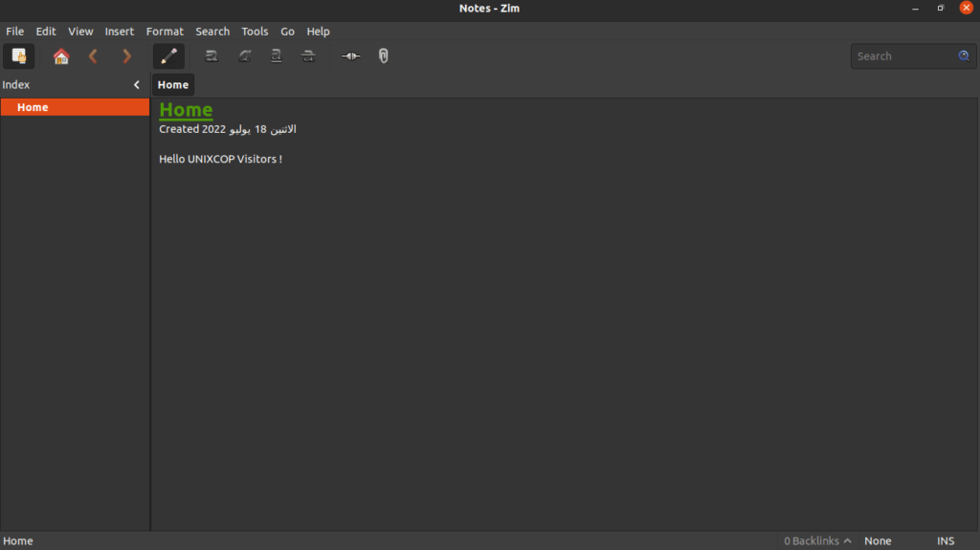The height and width of the screenshot is (550, 980).
Task: Attach file paperclip icon
Action: click(x=383, y=56)
